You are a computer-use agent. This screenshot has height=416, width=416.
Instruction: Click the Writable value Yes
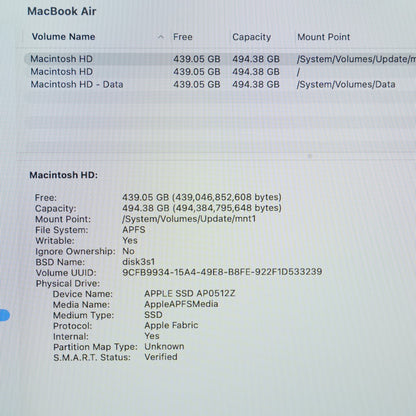coord(130,240)
